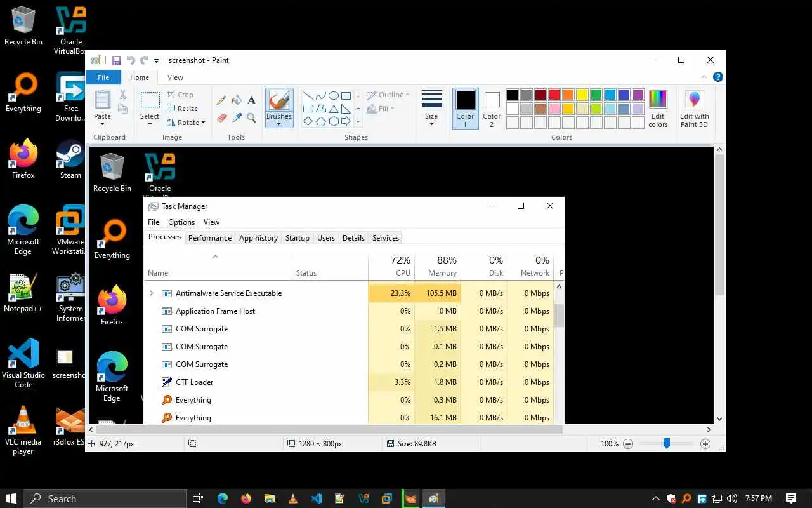Select the Visual Studio Code desktop icon
Image resolution: width=812 pixels, height=508 pixels.
click(23, 364)
